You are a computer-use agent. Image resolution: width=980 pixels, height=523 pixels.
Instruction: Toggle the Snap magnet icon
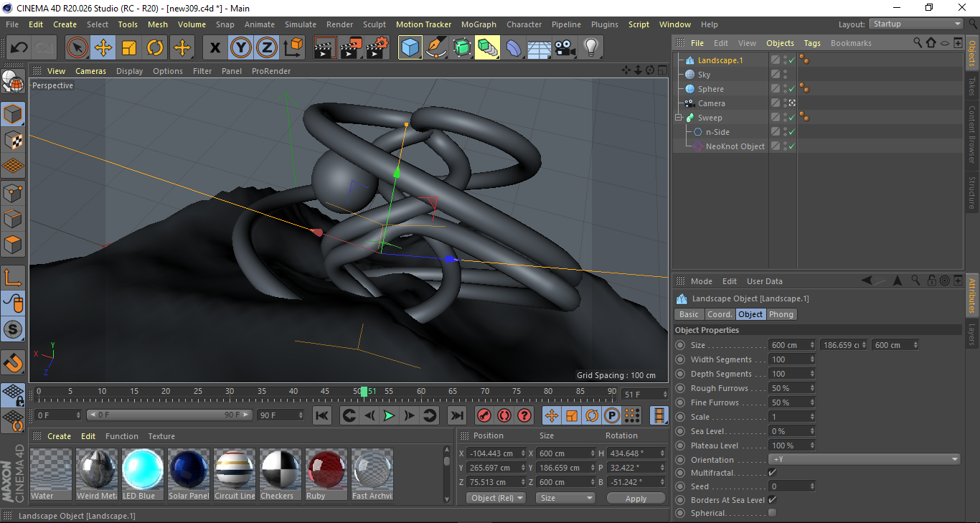coord(13,362)
